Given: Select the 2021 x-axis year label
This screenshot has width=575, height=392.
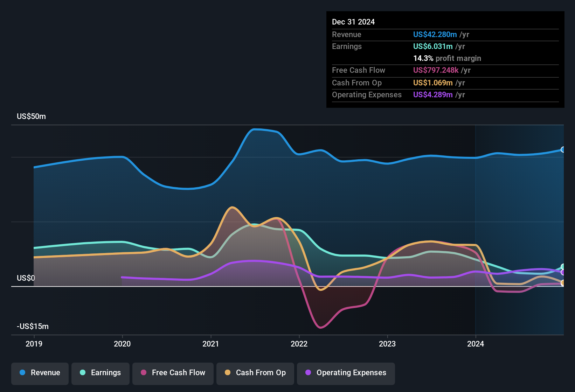Looking at the screenshot, I should 211,344.
